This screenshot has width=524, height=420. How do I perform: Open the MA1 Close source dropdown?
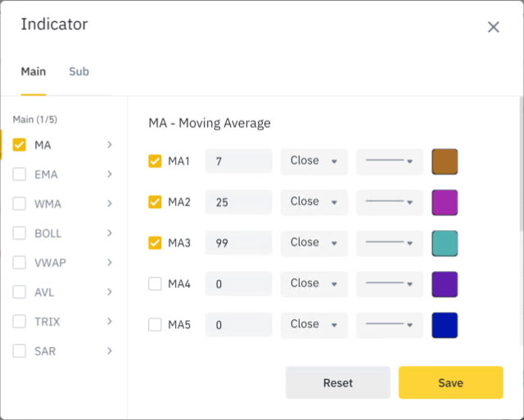coord(314,161)
